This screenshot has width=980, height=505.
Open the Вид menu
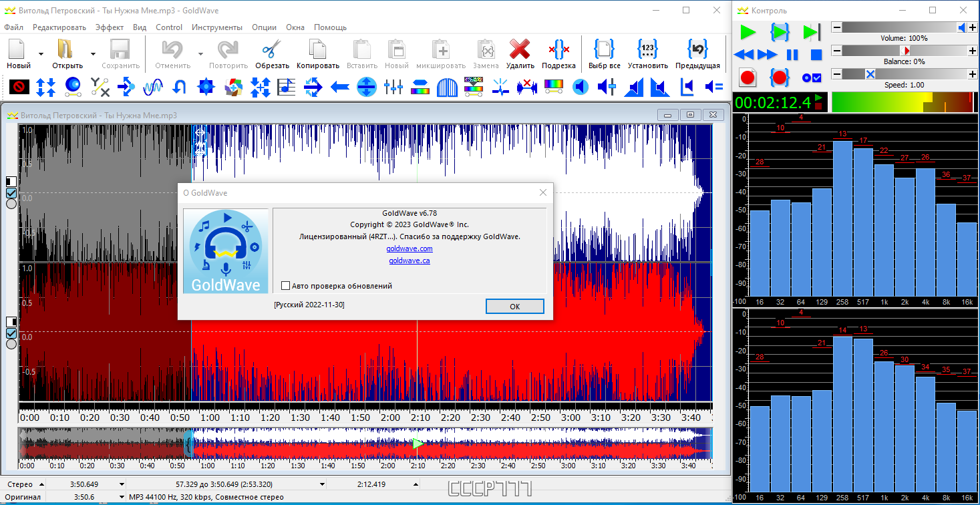click(140, 27)
